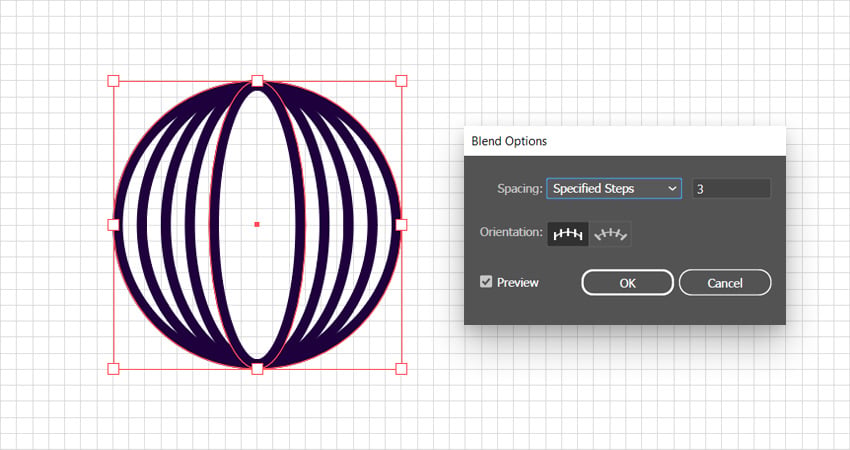Image resolution: width=850 pixels, height=450 pixels.
Task: Click the top-left bounding box handle
Action: coord(113,81)
